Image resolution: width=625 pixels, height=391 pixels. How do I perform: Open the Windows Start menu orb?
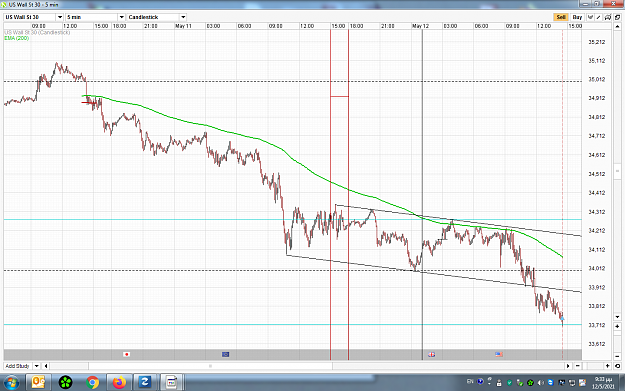12,383
